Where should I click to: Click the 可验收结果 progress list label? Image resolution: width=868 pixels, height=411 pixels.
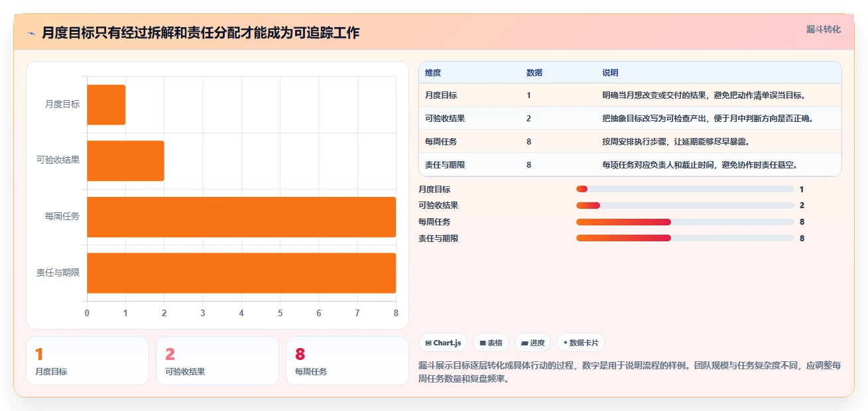[x=438, y=206]
